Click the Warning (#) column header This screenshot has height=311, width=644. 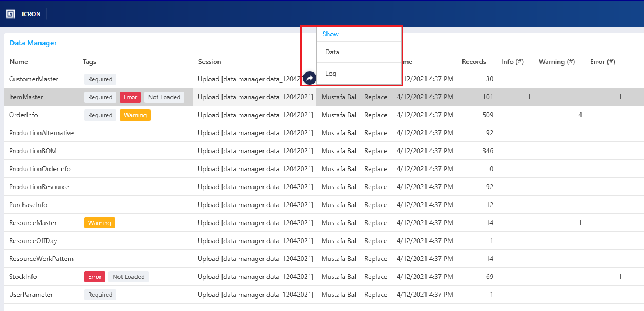556,62
